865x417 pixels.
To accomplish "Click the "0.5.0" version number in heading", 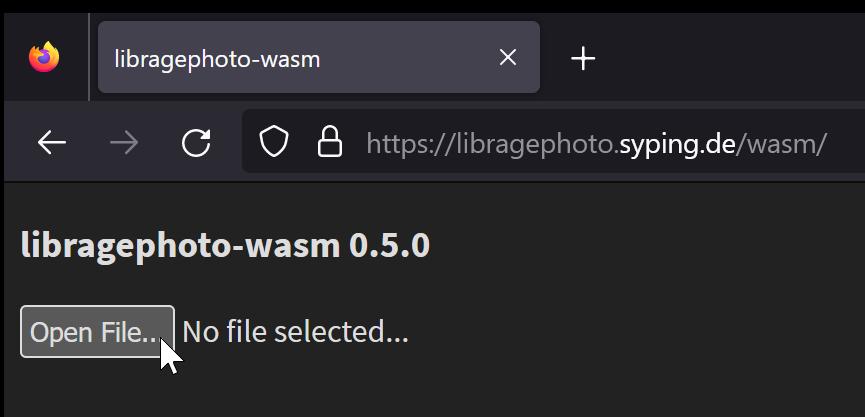I will [x=389, y=245].
